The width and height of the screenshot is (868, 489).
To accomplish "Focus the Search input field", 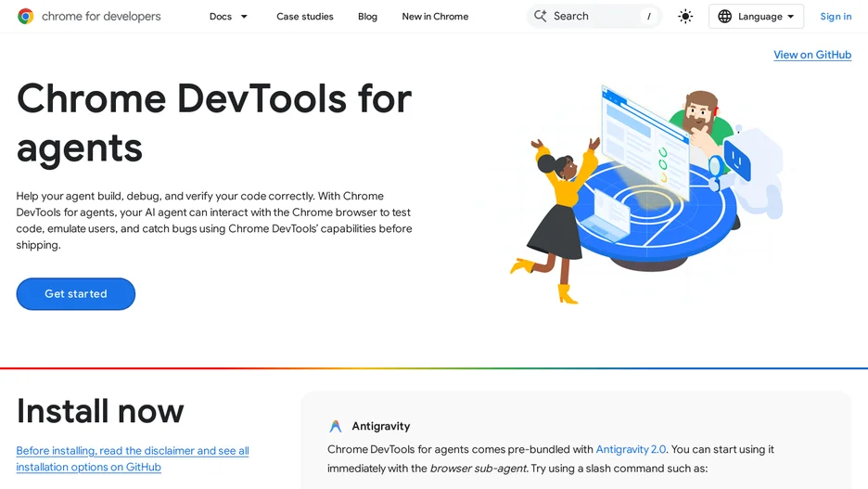I will tap(594, 16).
